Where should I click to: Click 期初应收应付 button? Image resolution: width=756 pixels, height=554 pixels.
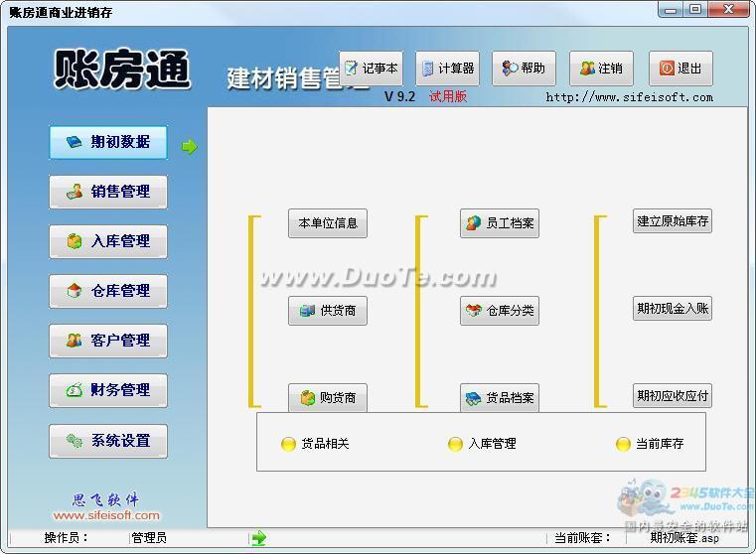click(x=673, y=395)
